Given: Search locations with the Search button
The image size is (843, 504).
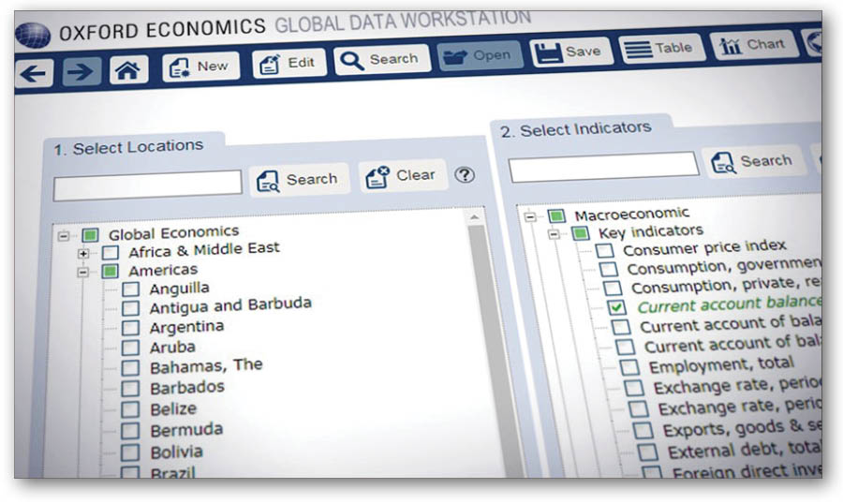Looking at the screenshot, I should click(299, 180).
